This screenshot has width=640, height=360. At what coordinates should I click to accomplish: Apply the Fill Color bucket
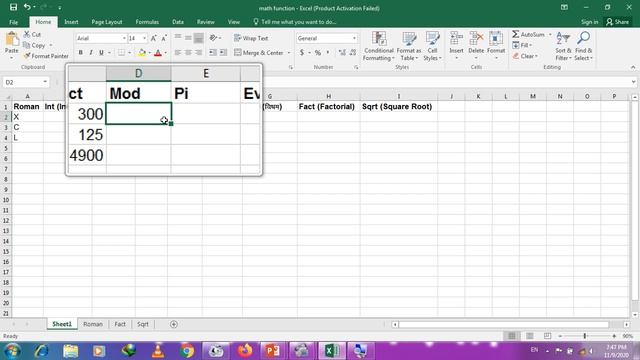coord(142,53)
